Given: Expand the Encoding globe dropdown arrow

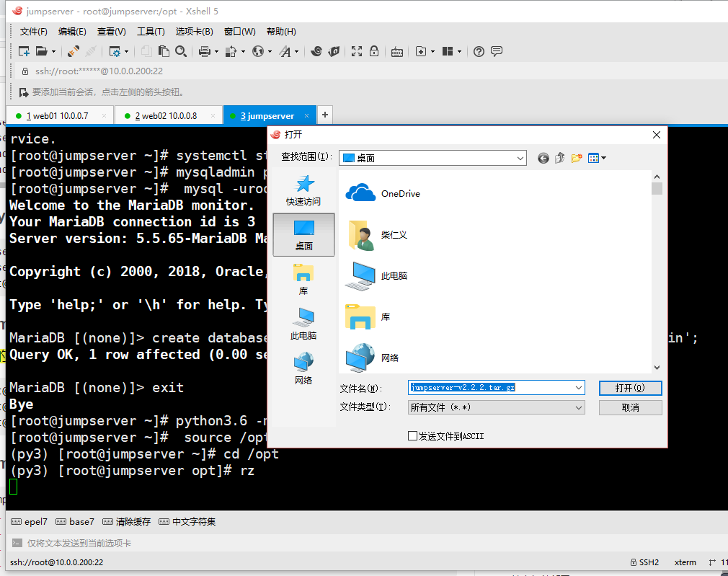Looking at the screenshot, I should click(270, 52).
